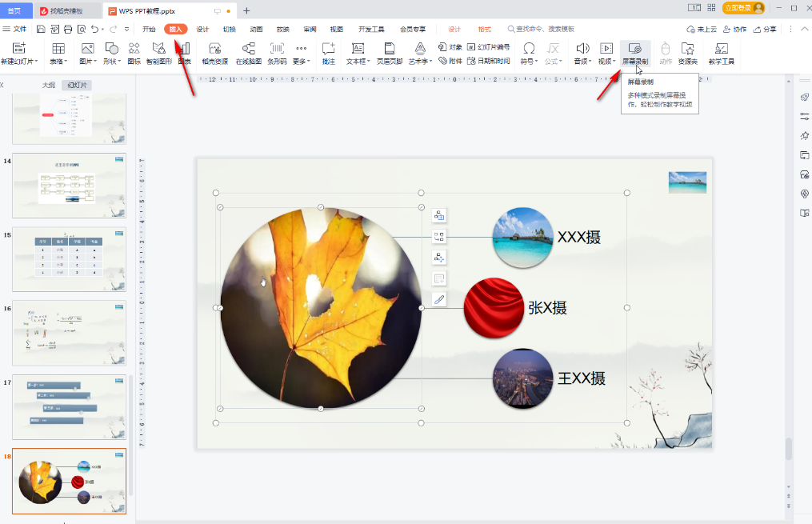Click the save icon in quick toolbar

40,29
